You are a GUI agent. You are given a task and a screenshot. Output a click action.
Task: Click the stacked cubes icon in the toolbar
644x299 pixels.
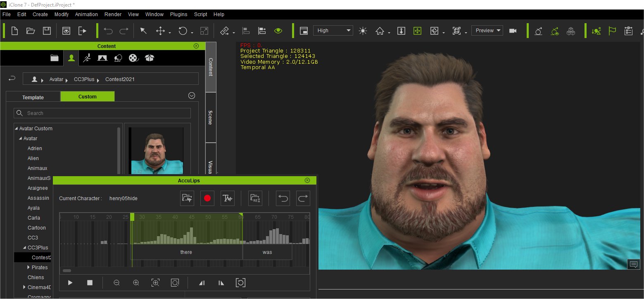point(571,31)
